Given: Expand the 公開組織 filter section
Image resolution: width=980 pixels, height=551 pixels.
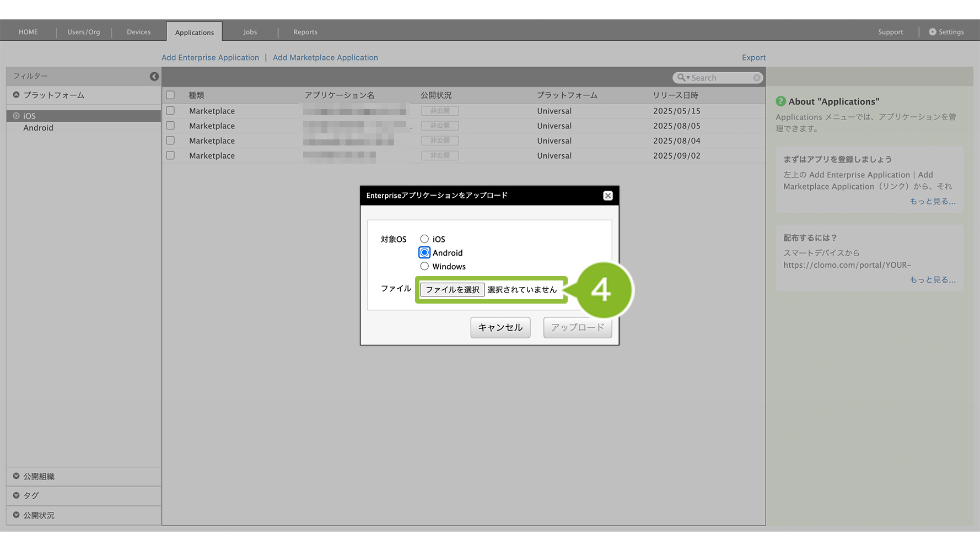Looking at the screenshot, I should tap(17, 476).
